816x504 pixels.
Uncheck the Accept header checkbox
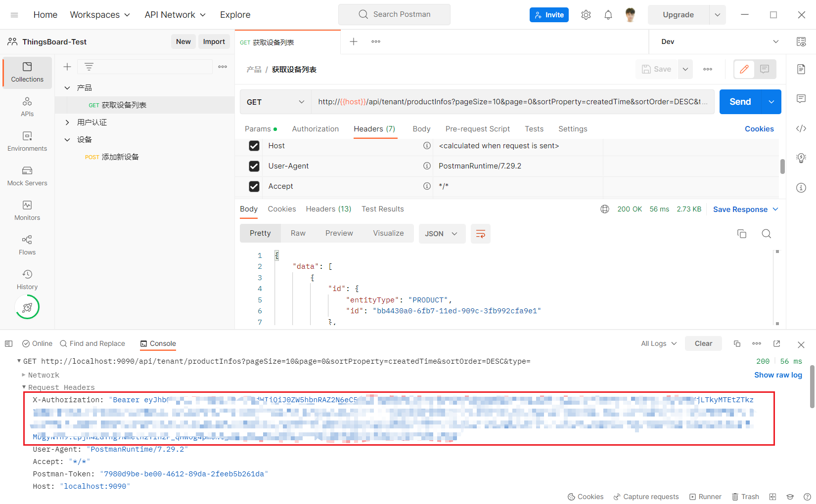[254, 186]
